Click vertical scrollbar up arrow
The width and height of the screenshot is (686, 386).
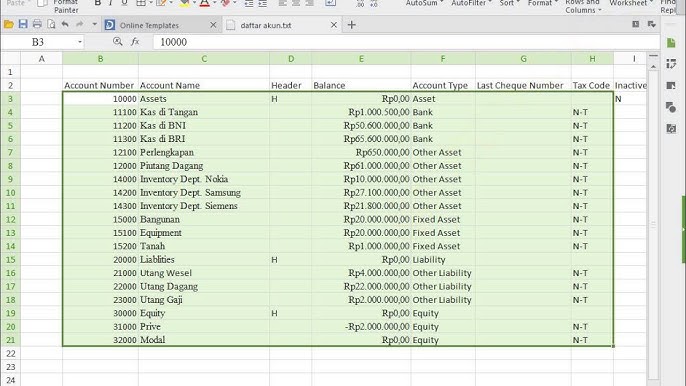[653, 66]
